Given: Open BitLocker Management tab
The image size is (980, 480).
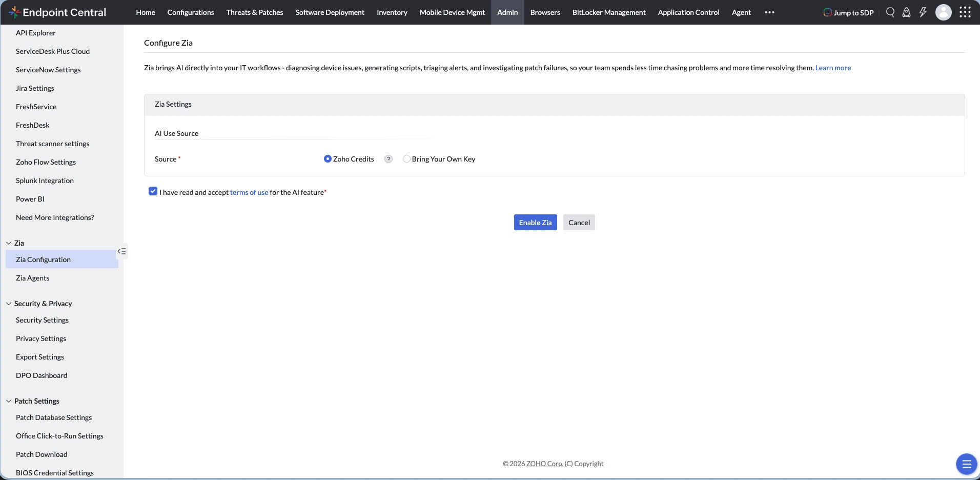Looking at the screenshot, I should coord(609,12).
